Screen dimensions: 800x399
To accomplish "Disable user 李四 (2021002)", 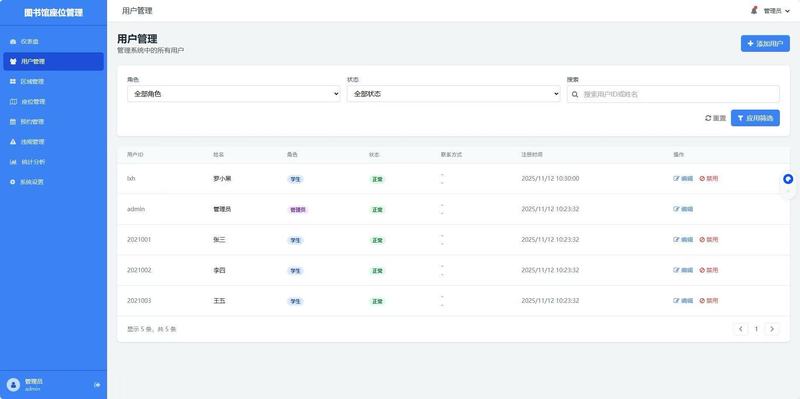I will coord(709,270).
